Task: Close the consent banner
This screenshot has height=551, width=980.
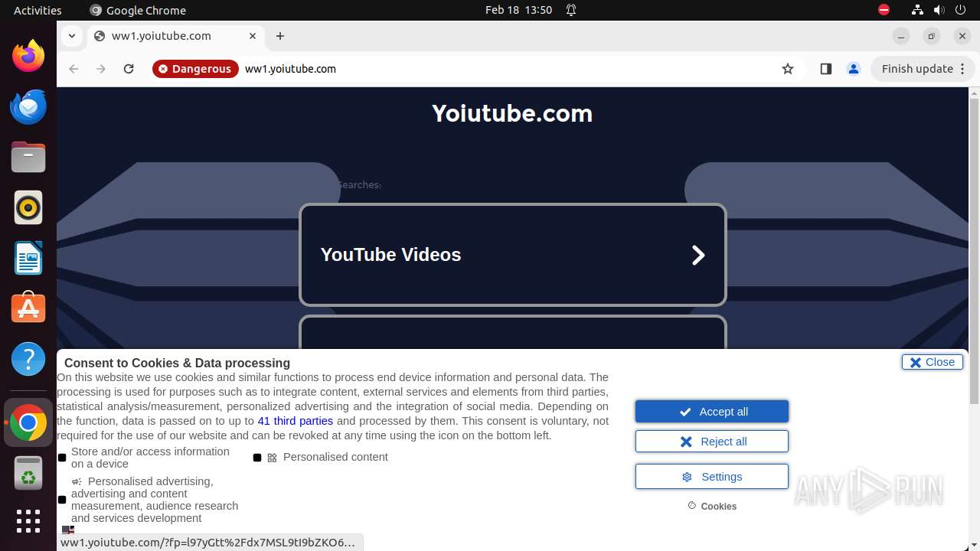Action: 933,362
